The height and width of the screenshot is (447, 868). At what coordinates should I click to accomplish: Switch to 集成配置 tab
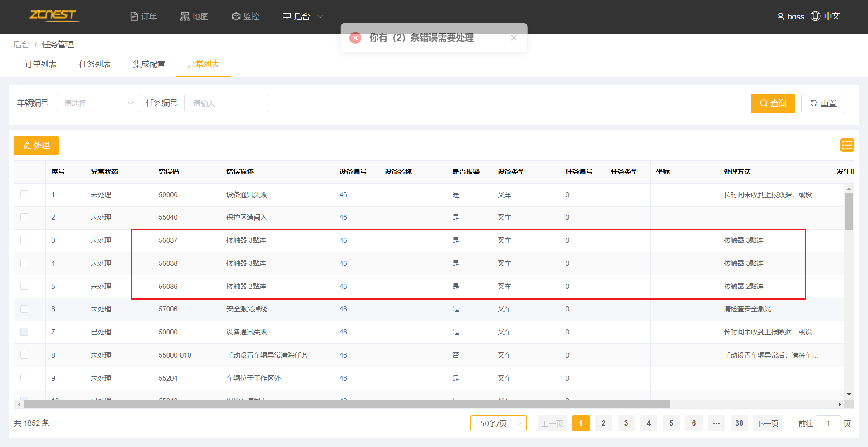(x=149, y=64)
